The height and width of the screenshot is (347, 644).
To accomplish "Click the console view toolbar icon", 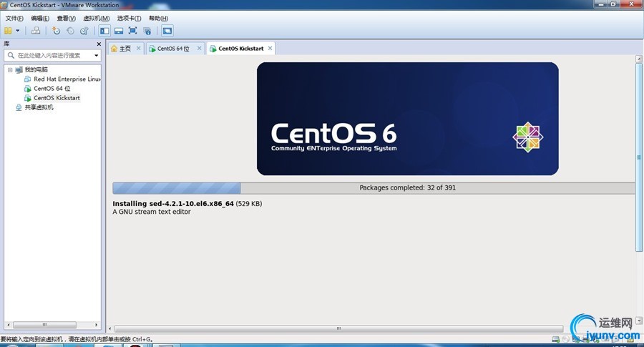I will tap(167, 31).
